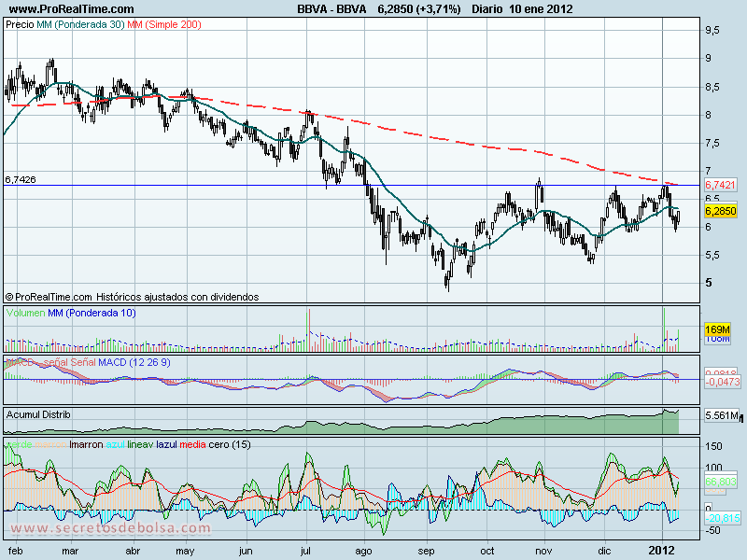This screenshot has width=747, height=560.
Task: Select the 'MM (Ponderada 30)' legend label
Action: pos(80,24)
